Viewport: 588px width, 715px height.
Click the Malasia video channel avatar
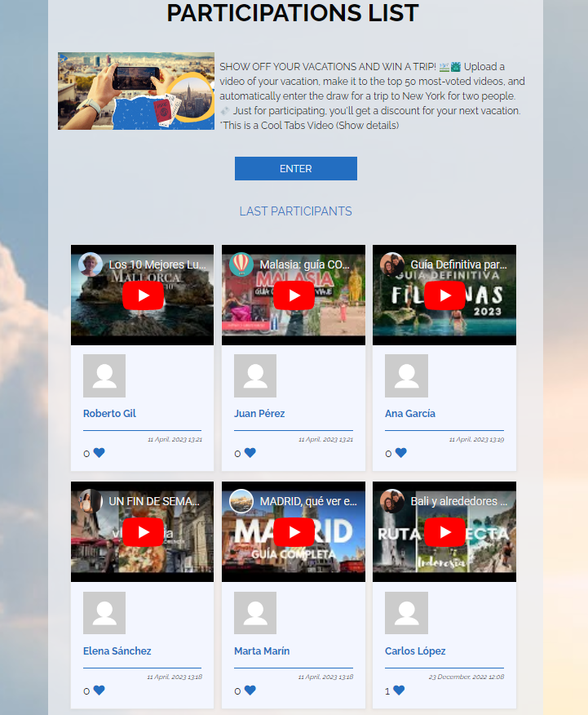[241, 264]
